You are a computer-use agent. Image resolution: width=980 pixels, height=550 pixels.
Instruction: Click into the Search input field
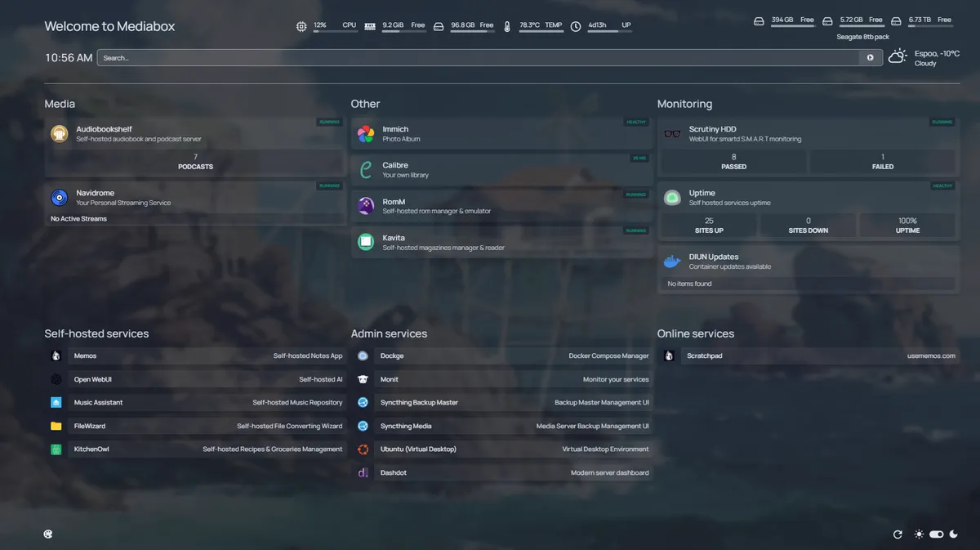(x=478, y=58)
